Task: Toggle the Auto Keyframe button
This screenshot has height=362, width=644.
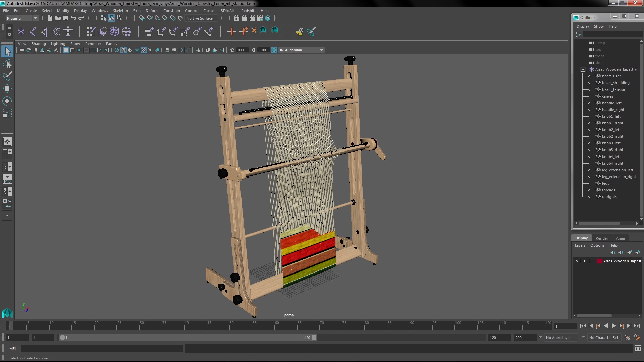Action: point(627,338)
